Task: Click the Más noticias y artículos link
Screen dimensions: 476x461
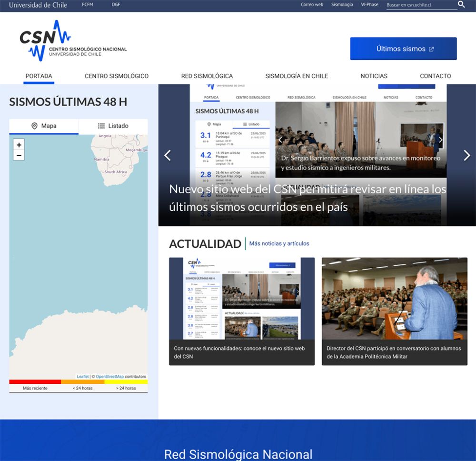Action: pos(279,244)
